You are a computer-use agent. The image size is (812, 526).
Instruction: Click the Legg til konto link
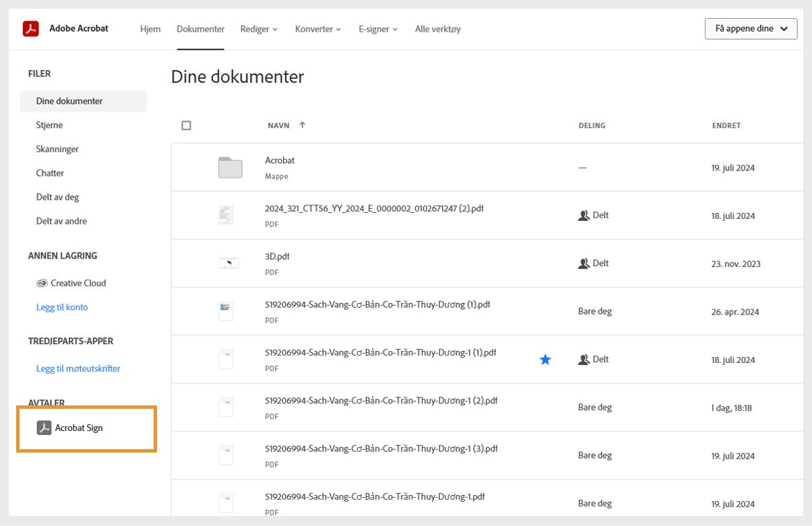[62, 307]
